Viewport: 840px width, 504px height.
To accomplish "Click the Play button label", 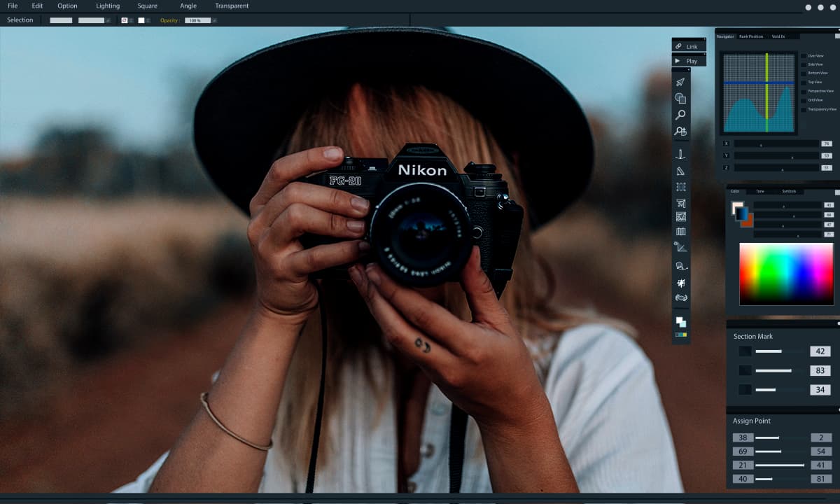I will [x=692, y=61].
